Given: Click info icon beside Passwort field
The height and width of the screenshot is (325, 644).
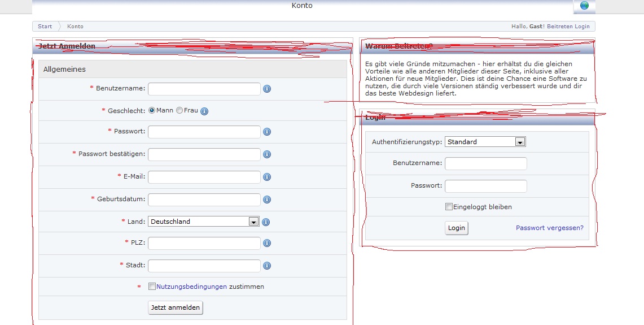Looking at the screenshot, I should 267,132.
